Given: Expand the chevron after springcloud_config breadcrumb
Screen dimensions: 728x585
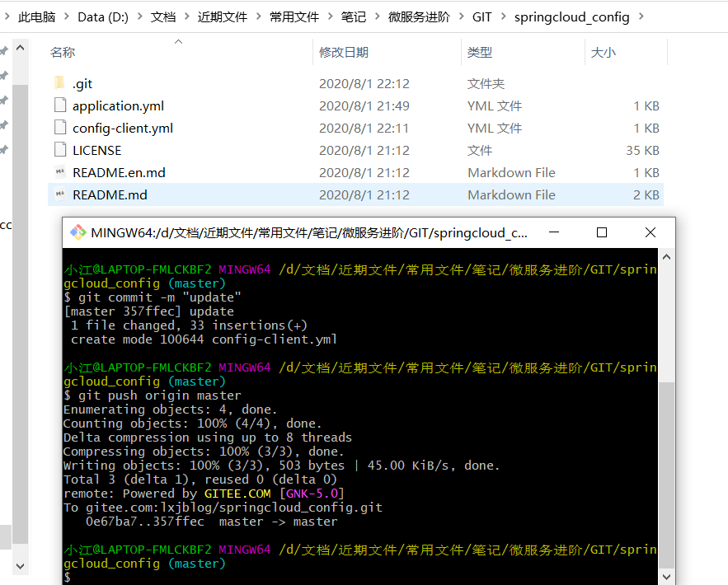Looking at the screenshot, I should tap(641, 16).
